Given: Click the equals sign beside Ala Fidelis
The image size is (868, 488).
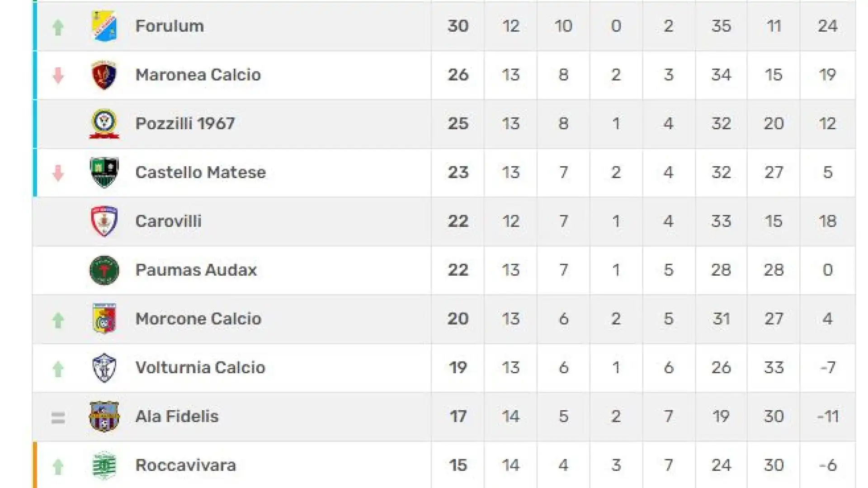Looking at the screenshot, I should point(58,418).
